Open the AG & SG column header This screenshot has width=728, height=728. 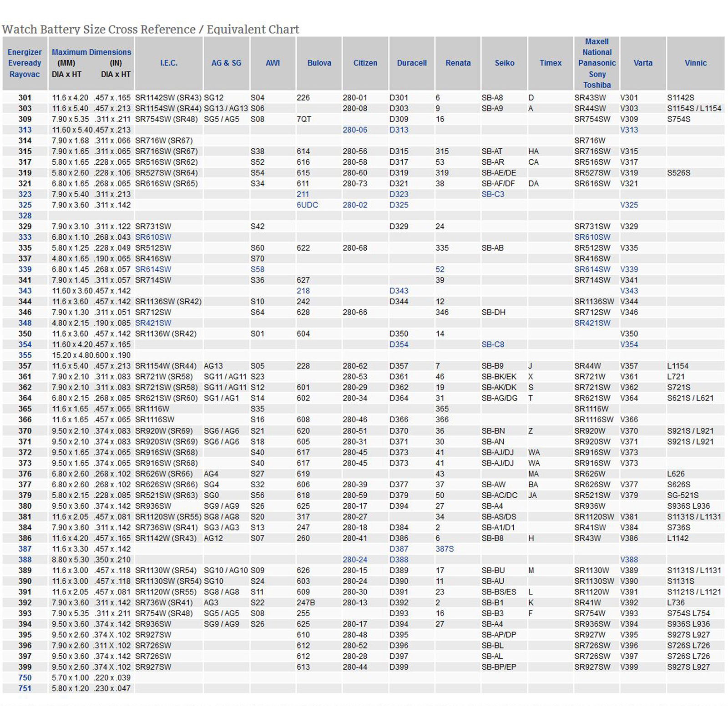point(226,63)
